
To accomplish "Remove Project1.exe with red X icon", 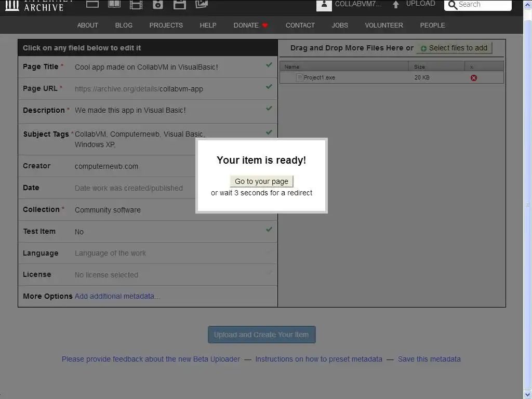I will (474, 78).
